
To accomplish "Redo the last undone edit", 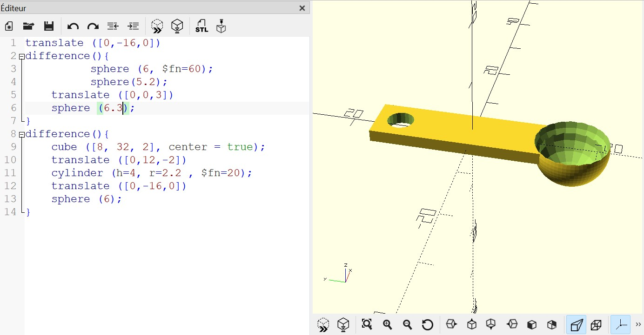I will [x=93, y=26].
